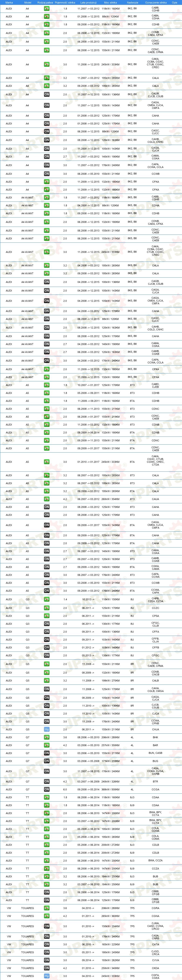Click the production years 03.2007 -> 06.2009 cell
Screen dimensions: 182x980
[x=88, y=781]
